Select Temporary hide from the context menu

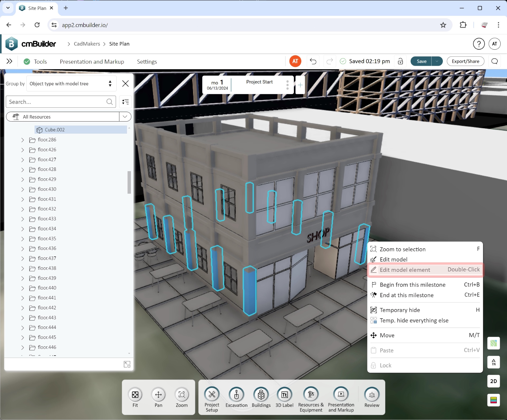point(400,310)
